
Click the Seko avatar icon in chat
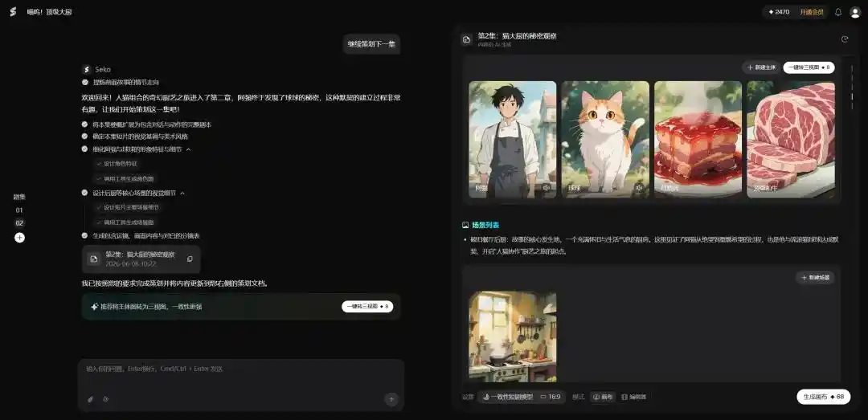(x=86, y=69)
